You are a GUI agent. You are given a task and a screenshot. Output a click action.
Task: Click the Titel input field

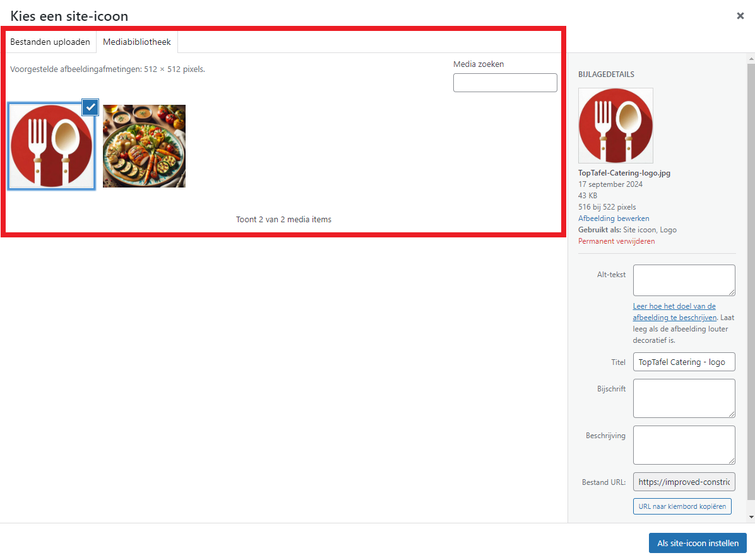[x=684, y=362]
